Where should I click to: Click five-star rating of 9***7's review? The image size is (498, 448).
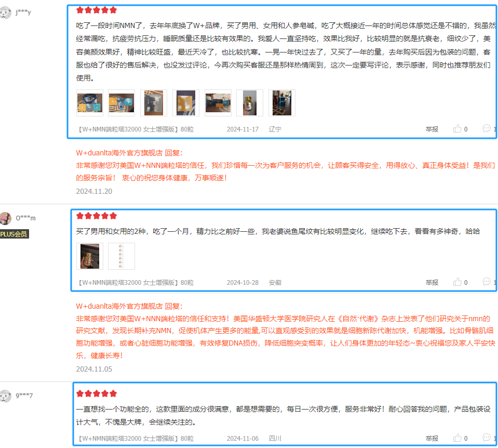pos(97,393)
